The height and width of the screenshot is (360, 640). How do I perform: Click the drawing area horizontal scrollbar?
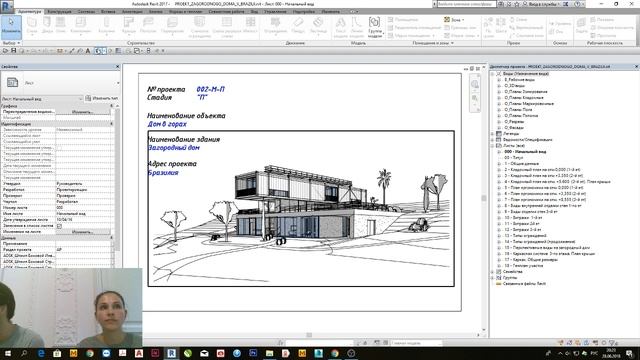coord(309,335)
